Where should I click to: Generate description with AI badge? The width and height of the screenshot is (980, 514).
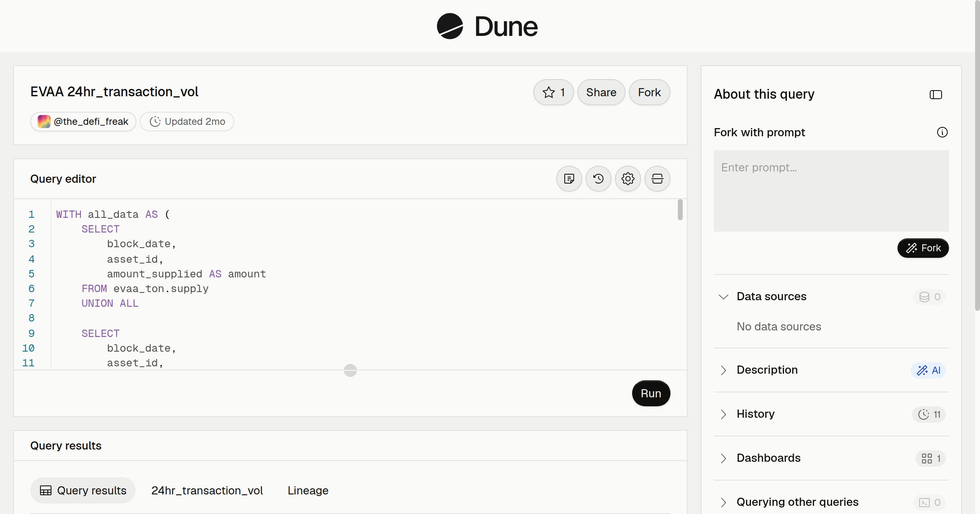928,370
